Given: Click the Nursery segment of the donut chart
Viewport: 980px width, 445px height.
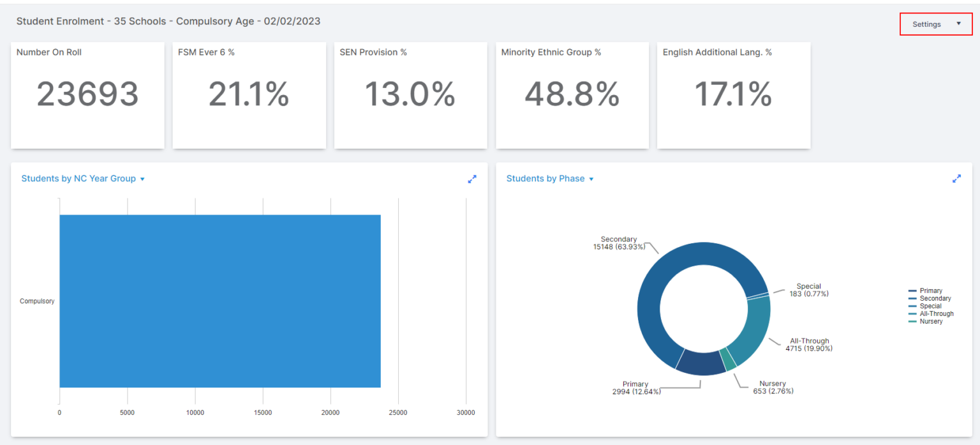Looking at the screenshot, I should pos(727,359).
